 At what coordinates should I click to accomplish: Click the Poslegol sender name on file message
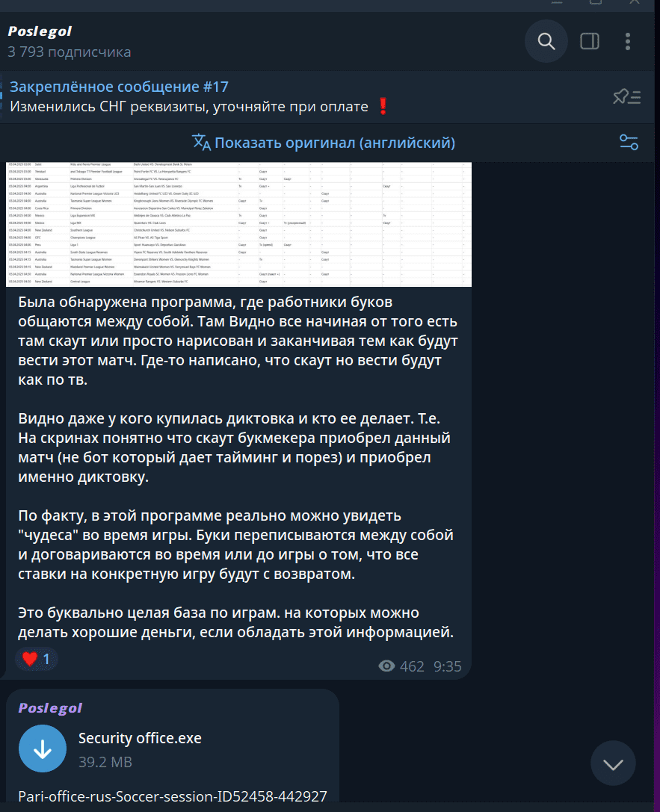50,708
